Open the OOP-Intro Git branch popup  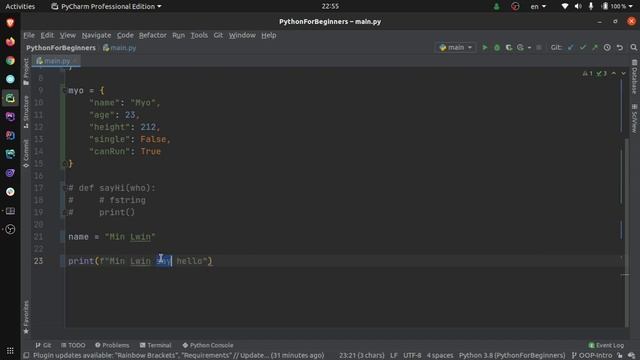592,356
